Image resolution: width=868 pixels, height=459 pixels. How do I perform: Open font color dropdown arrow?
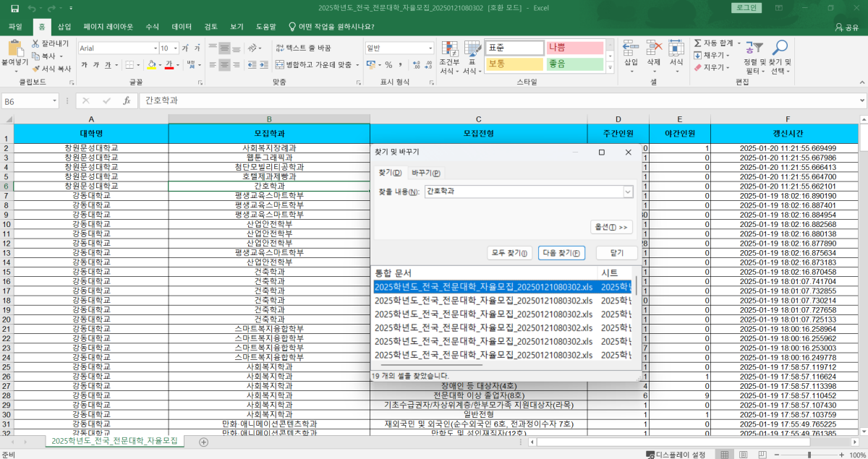(x=178, y=65)
